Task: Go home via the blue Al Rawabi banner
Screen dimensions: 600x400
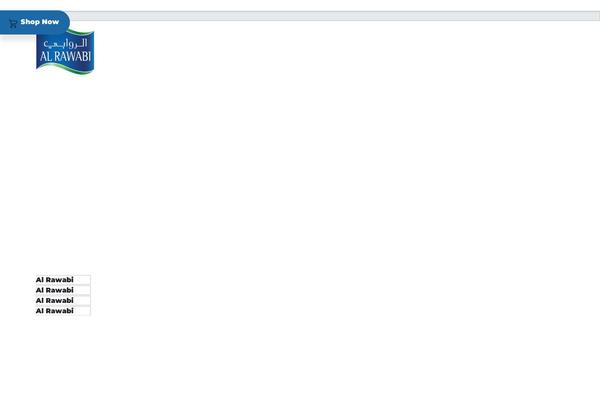Action: [x=65, y=55]
